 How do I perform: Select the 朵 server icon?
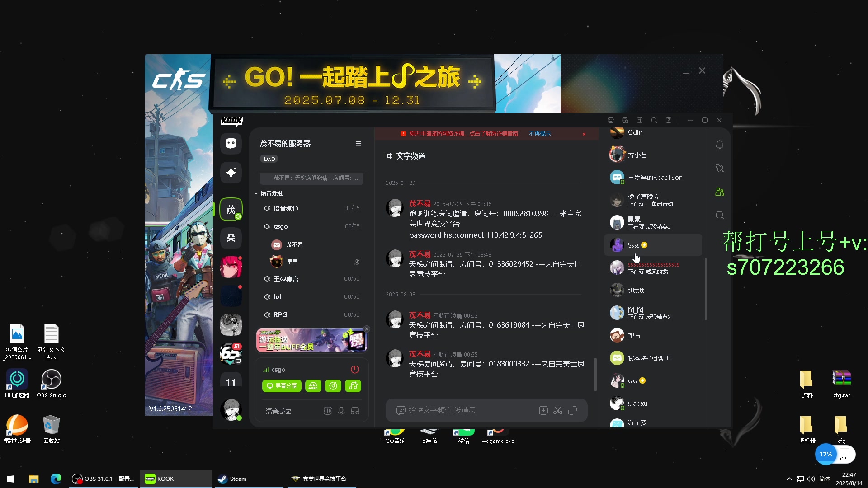(231, 238)
